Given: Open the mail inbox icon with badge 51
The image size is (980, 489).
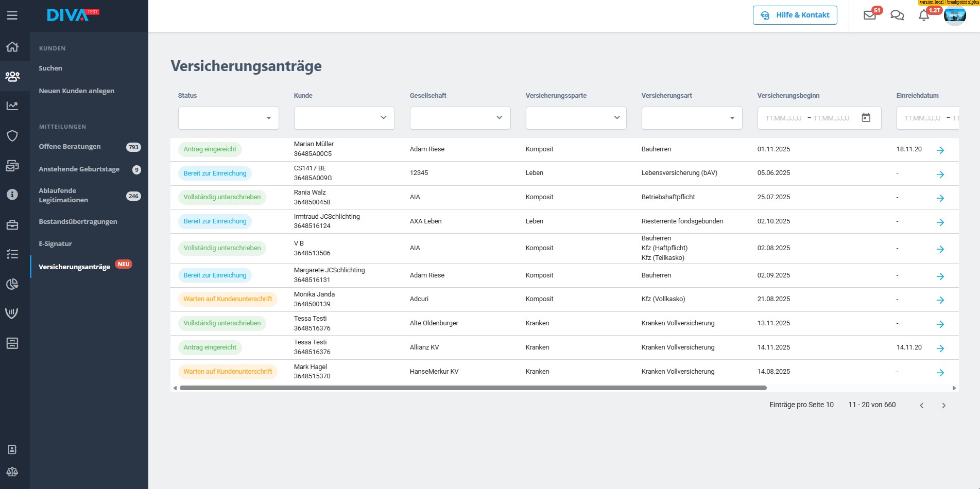Looking at the screenshot, I should 870,15.
